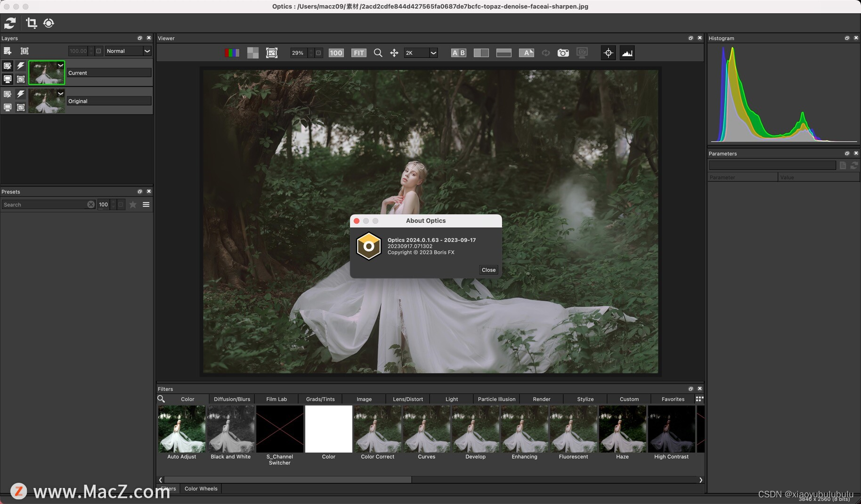The width and height of the screenshot is (861, 504).
Task: Toggle the crosshair target button in Viewer
Action: click(608, 53)
